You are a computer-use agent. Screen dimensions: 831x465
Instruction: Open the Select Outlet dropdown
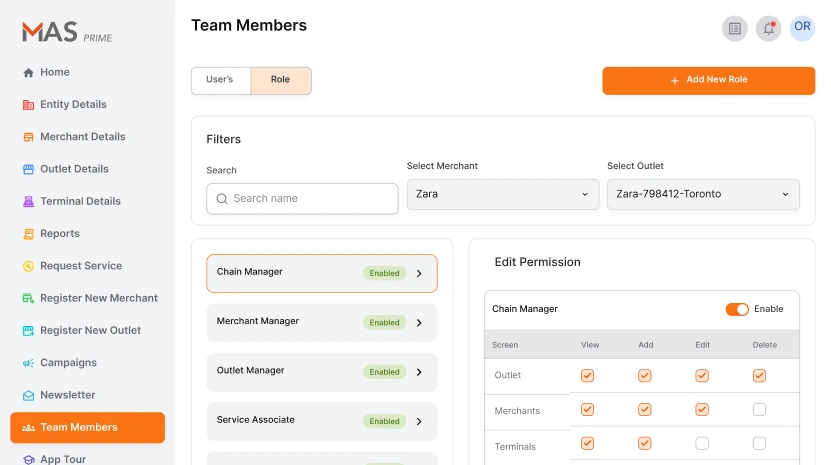pos(703,194)
